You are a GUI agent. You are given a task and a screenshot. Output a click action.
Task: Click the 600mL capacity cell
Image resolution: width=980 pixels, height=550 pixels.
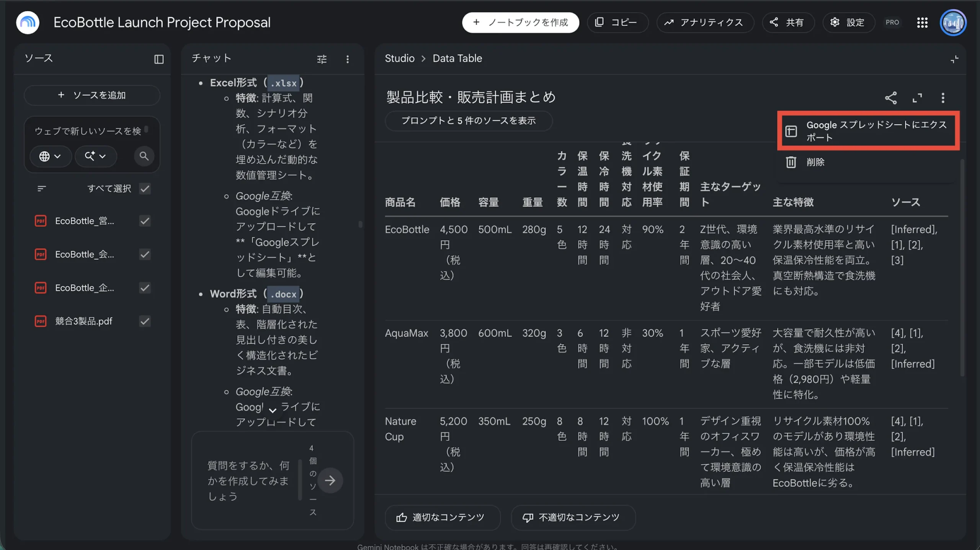tap(495, 333)
